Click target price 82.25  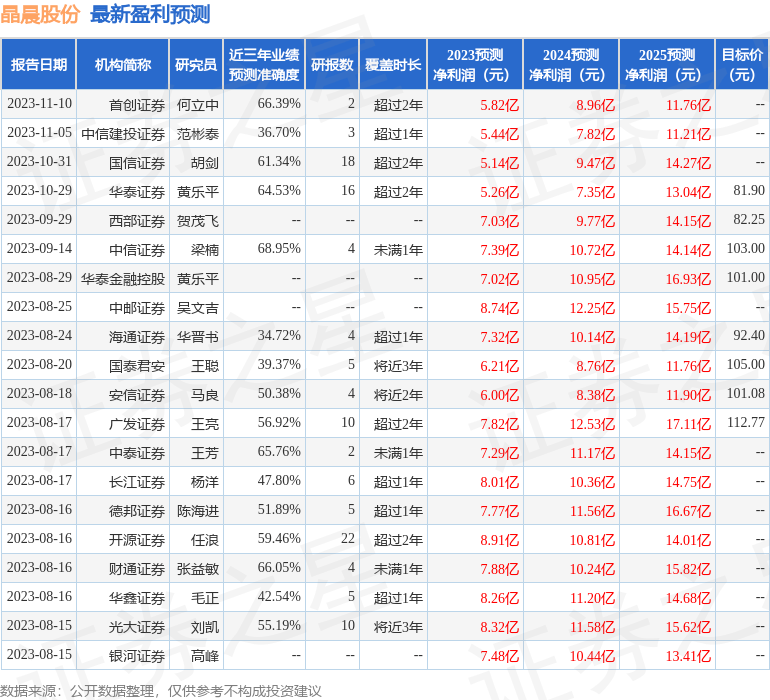point(749,220)
